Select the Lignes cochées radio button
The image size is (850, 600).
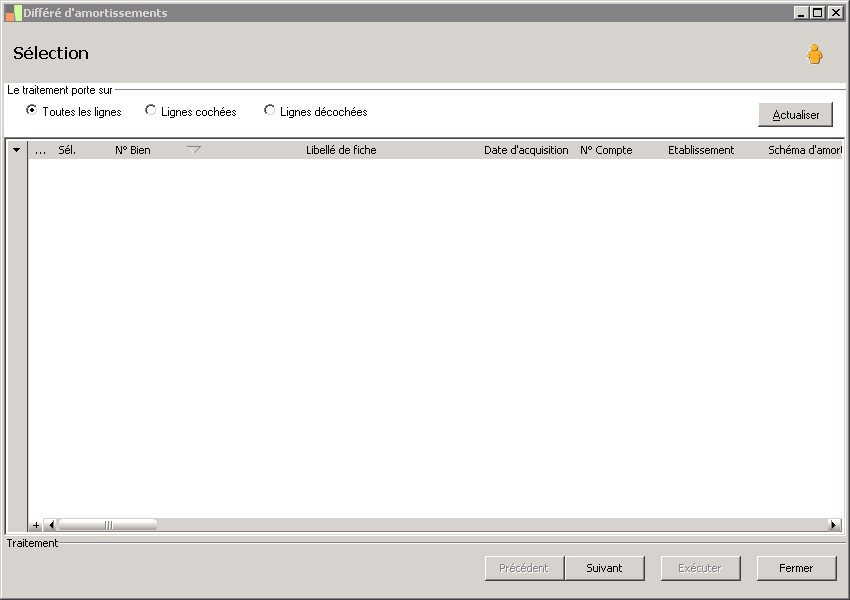click(150, 110)
